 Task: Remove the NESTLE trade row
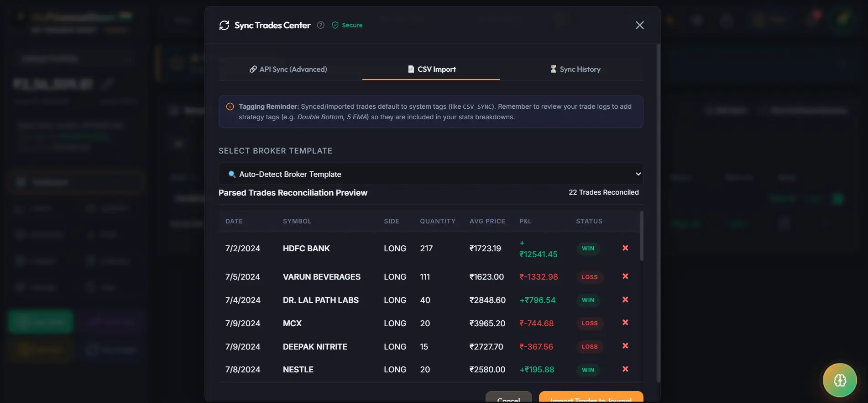click(x=625, y=369)
